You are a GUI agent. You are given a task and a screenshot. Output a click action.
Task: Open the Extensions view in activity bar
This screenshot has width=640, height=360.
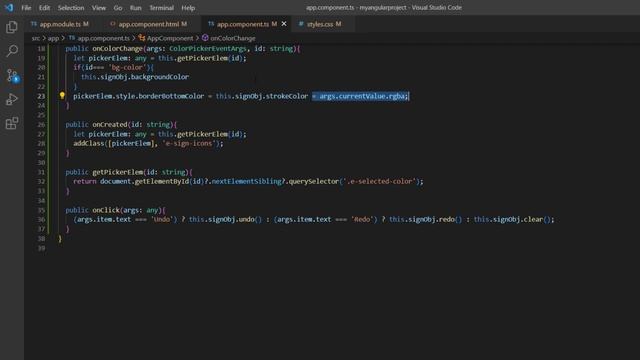12,123
